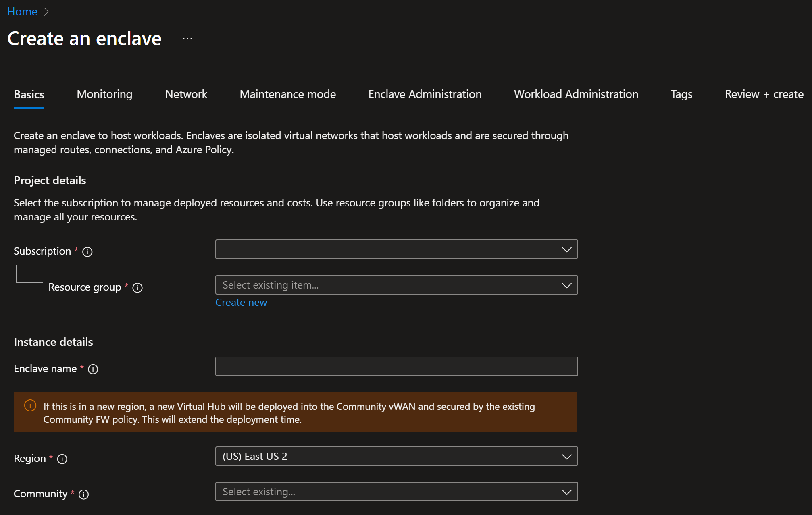Click the Subscription info icon
This screenshot has width=812, height=515.
click(87, 252)
